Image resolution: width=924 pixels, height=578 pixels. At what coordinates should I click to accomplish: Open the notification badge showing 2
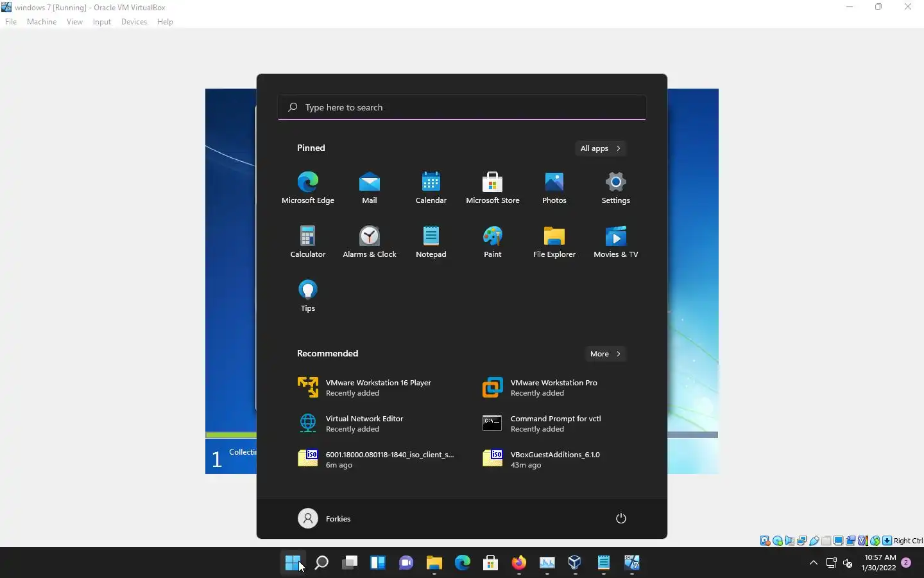click(906, 563)
